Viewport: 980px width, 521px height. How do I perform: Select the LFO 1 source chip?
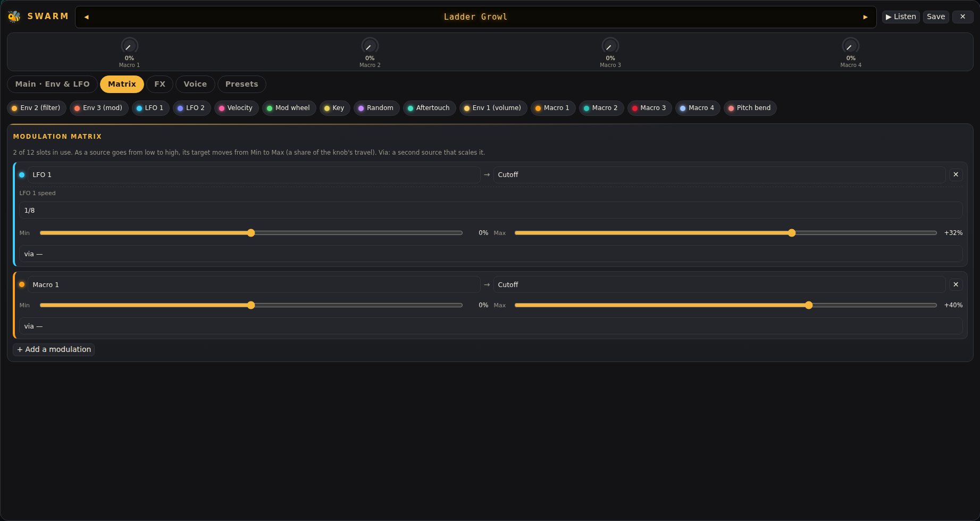point(150,108)
